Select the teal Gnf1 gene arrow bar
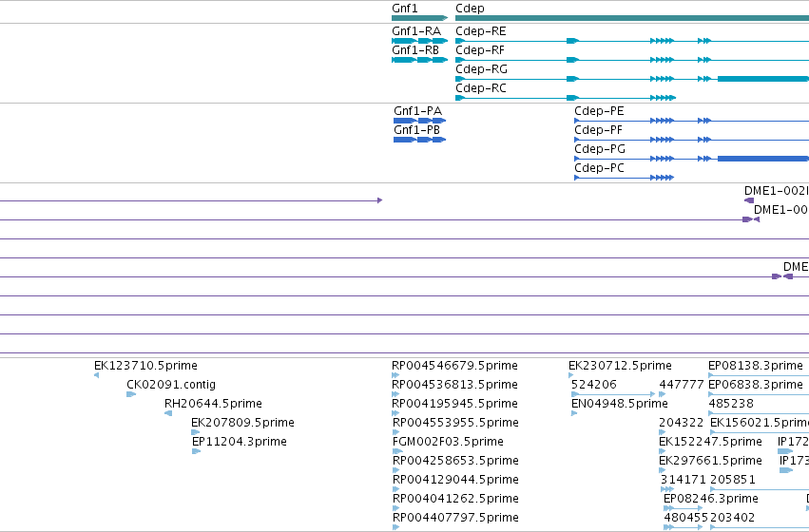Image resolution: width=809 pixels, height=532 pixels. tap(419, 18)
